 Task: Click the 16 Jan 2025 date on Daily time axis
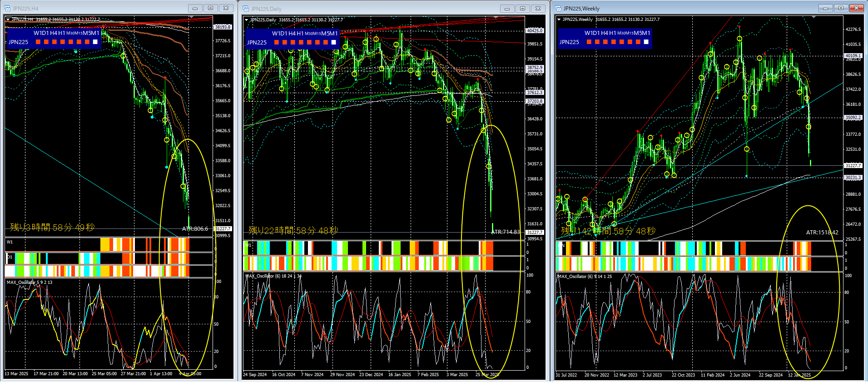400,375
